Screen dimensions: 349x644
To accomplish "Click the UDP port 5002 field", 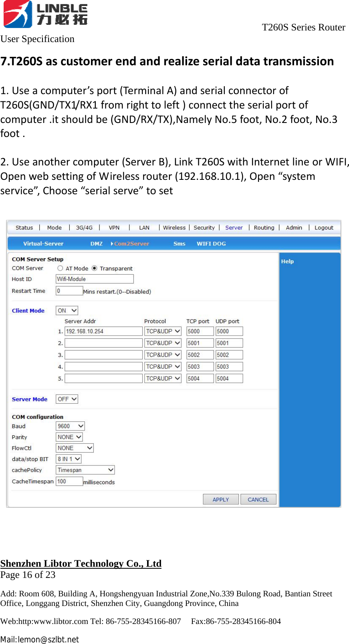I will point(229,355).
